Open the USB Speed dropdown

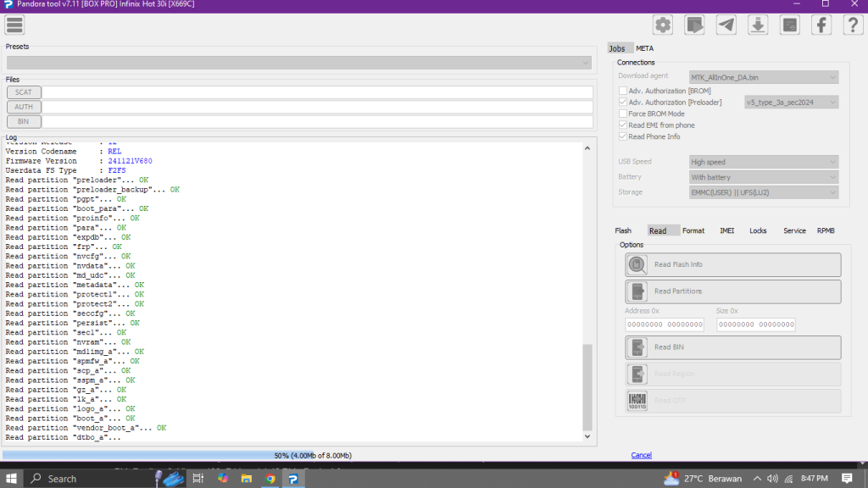coord(764,162)
